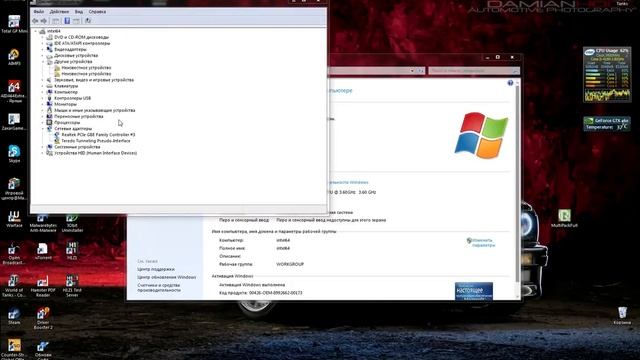The width and height of the screenshot is (640, 360).
Task: Click the Forward arrow in Device Manager toolbar
Action: (x=44, y=21)
